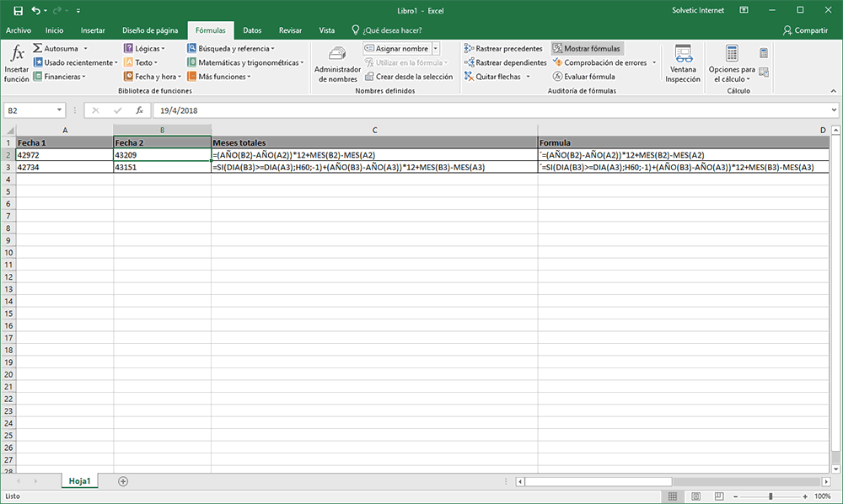The height and width of the screenshot is (504, 843).
Task: Expand formula bar with right-side arrow
Action: tap(834, 110)
